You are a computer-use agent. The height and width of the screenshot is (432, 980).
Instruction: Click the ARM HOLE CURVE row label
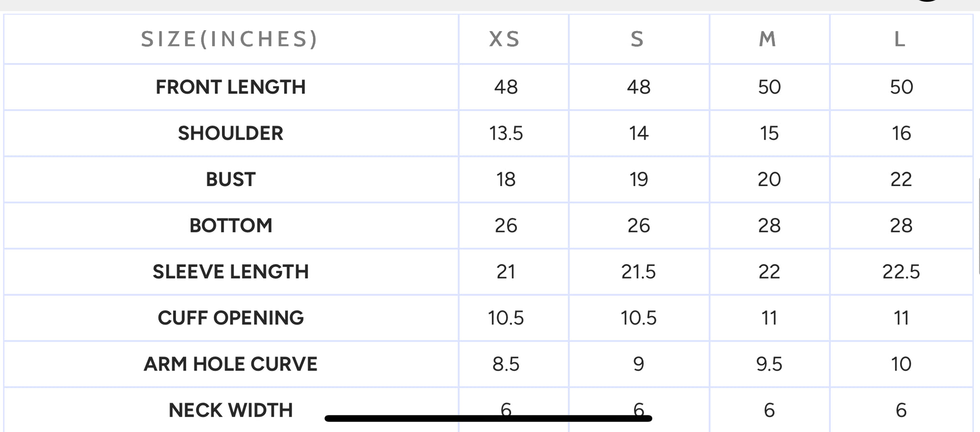tap(231, 364)
